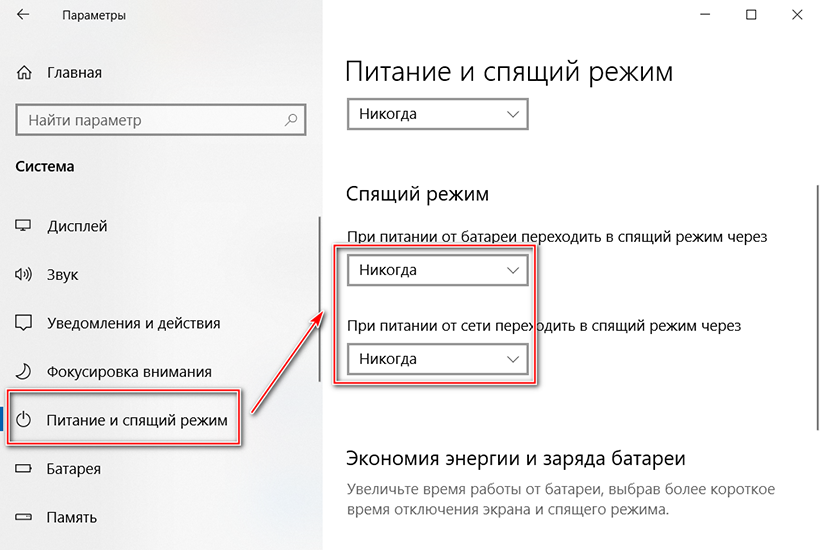Viewport: 820px width, 550px height.
Task: Open Уведомления и действия page
Action: [x=133, y=323]
